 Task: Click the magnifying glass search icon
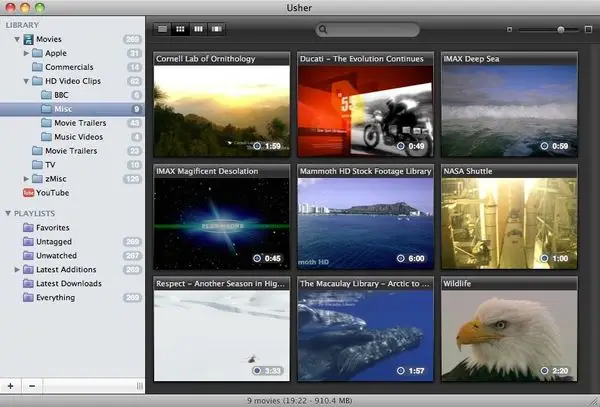point(323,29)
